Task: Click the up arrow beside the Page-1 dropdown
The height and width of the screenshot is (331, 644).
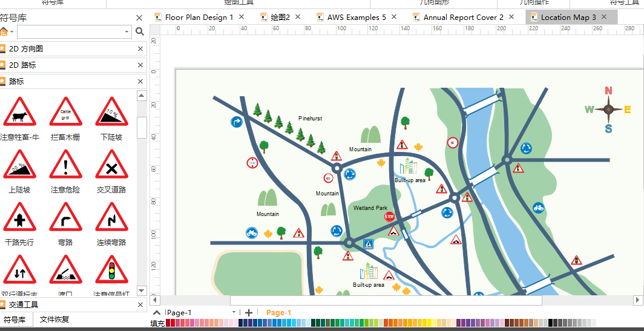Action: [x=157, y=312]
